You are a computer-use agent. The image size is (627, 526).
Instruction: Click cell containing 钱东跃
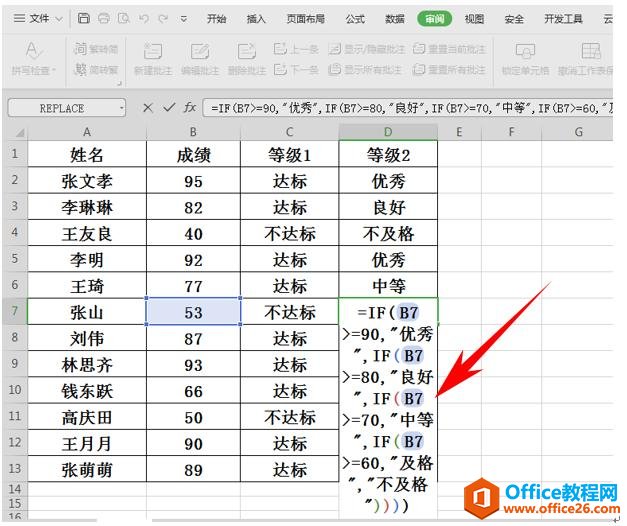[87, 390]
